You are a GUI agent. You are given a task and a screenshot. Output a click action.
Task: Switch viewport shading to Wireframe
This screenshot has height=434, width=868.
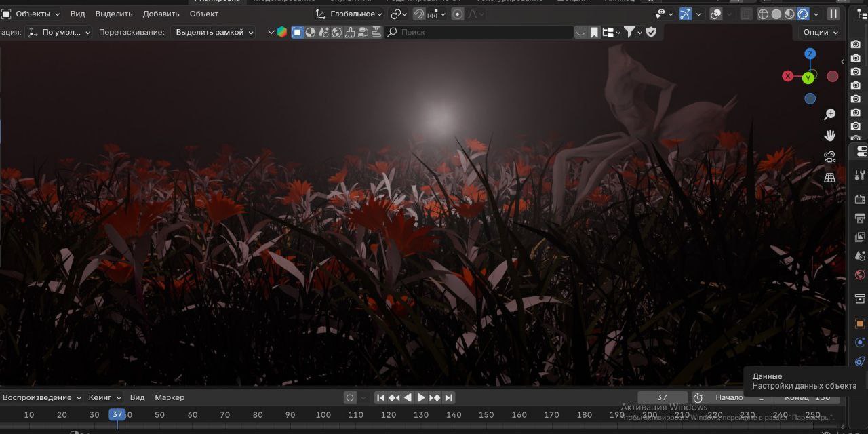(763, 14)
